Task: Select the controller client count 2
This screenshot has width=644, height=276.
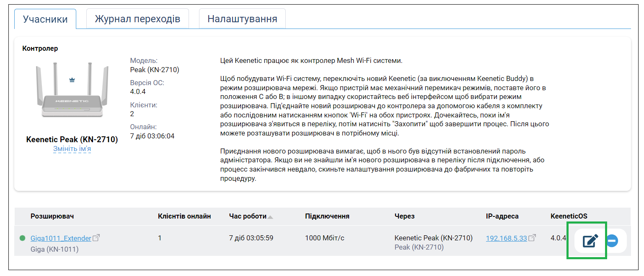Action: (x=132, y=114)
